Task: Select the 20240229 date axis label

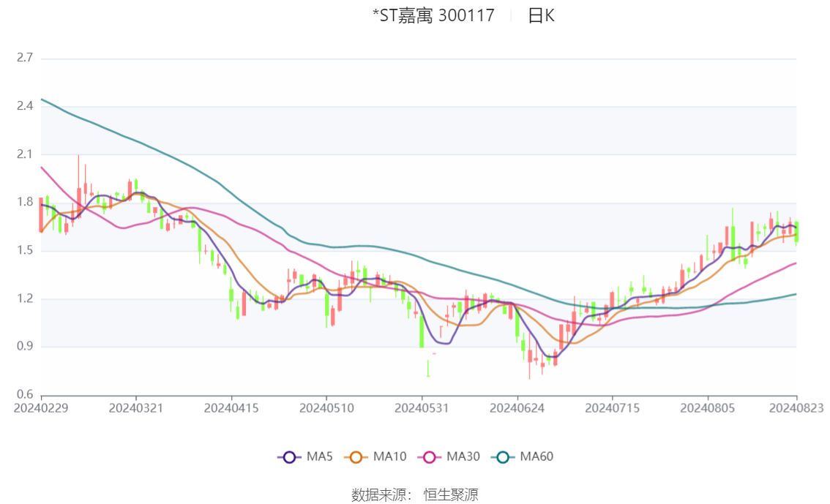Action: 41,408
